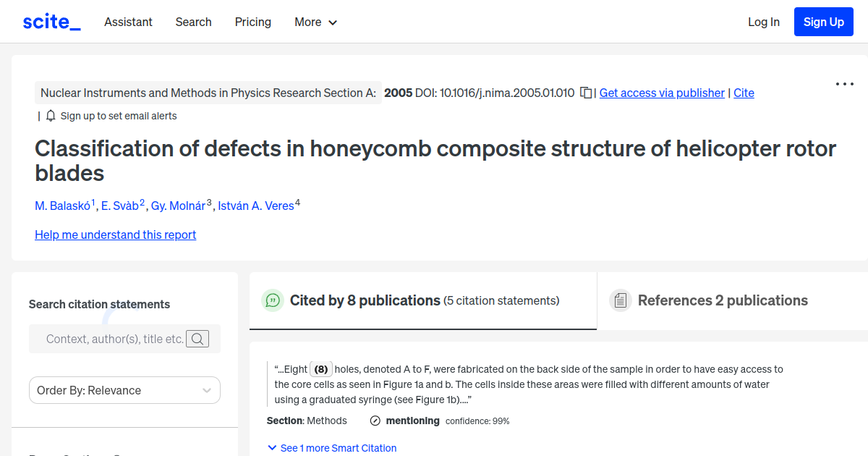Click the scite_ logo to go home

[x=51, y=21]
